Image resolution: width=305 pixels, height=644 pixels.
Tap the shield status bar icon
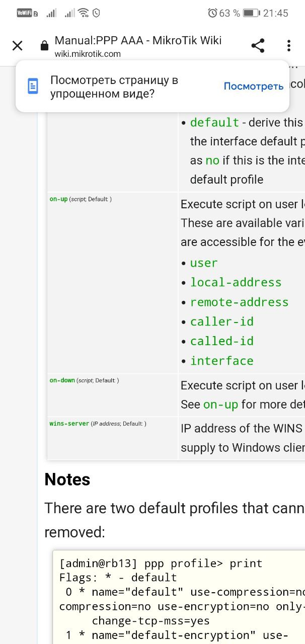96,13
